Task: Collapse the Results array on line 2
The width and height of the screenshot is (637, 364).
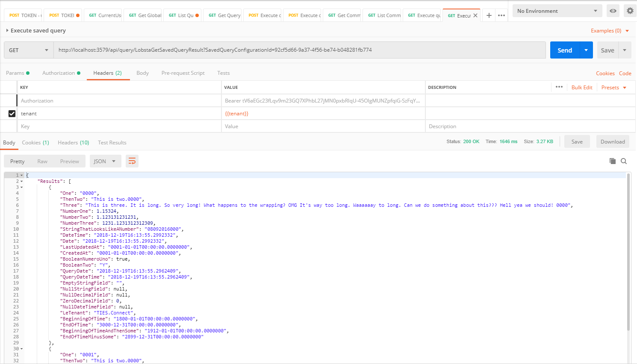Action: coord(22,181)
